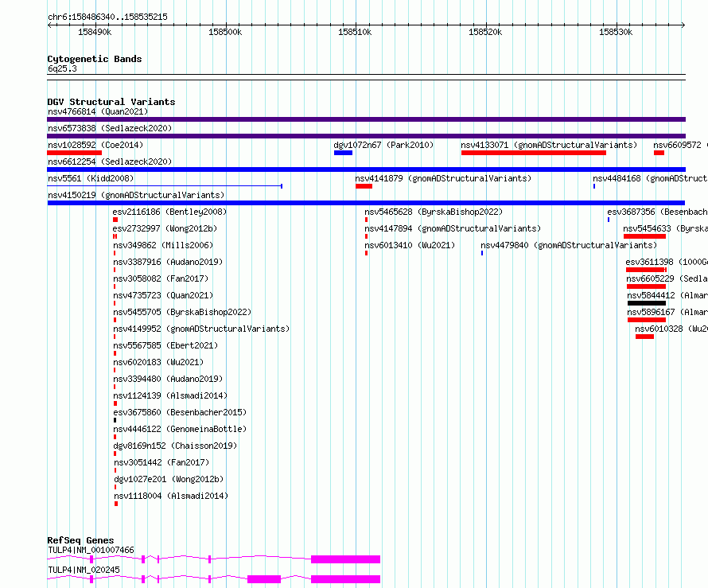
Task: Click nsv349862 (Mills2006) variant label
Action: click(x=163, y=245)
